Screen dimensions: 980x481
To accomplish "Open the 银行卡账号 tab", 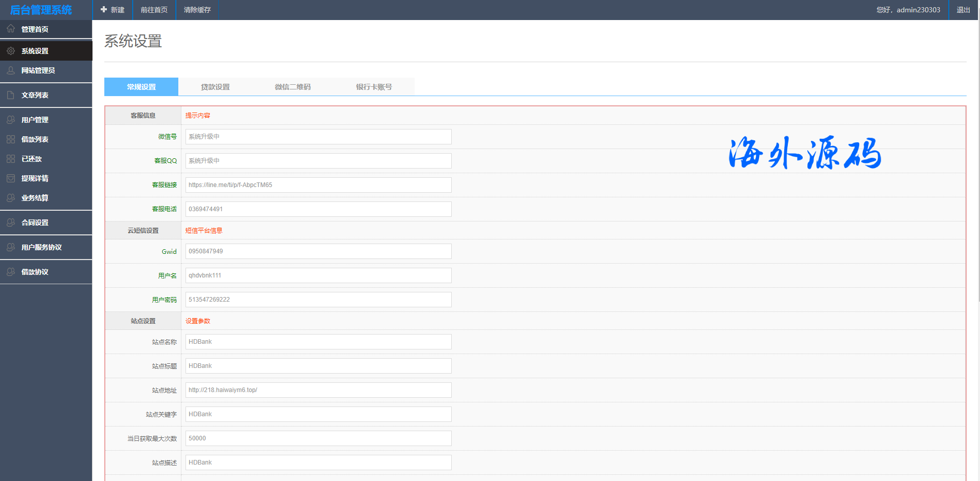I will (374, 87).
